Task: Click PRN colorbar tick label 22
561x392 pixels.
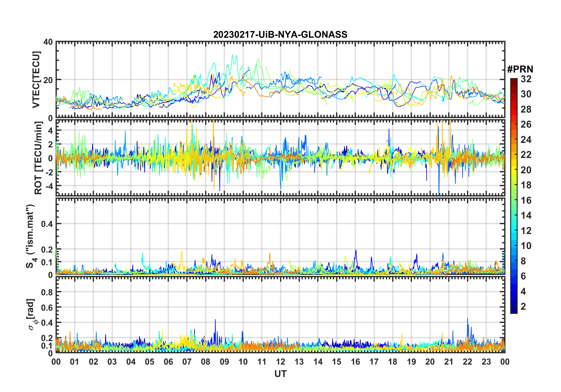Action: tap(526, 155)
